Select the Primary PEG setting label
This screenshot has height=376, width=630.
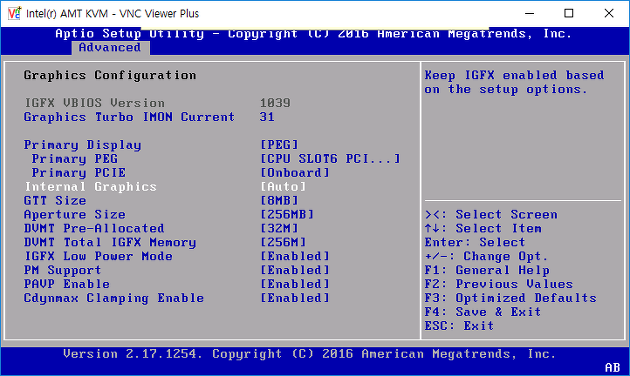click(75, 159)
